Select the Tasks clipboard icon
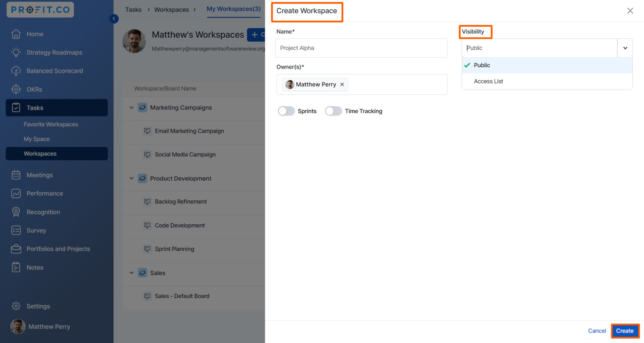 click(x=16, y=107)
